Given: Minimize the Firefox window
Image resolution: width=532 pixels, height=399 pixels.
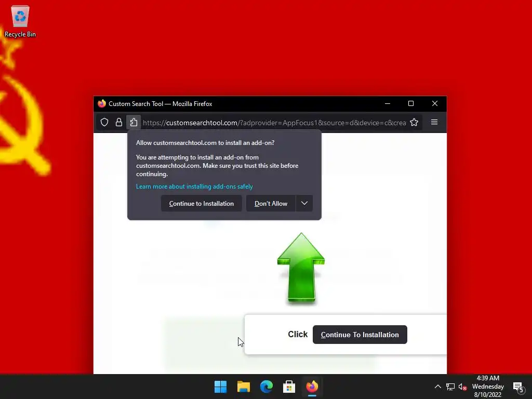Looking at the screenshot, I should point(388,103).
